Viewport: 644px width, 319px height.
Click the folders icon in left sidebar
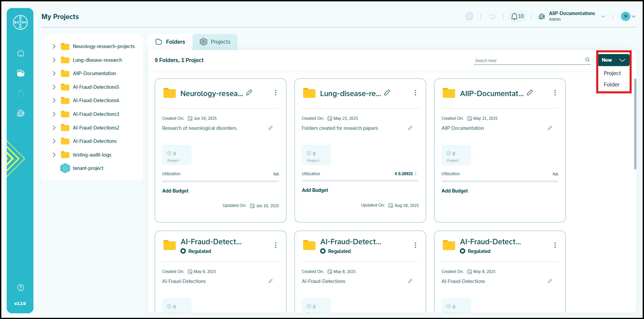click(x=21, y=73)
